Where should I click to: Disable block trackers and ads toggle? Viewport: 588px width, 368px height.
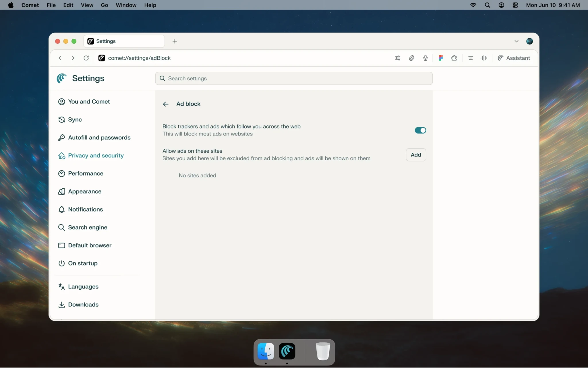420,130
